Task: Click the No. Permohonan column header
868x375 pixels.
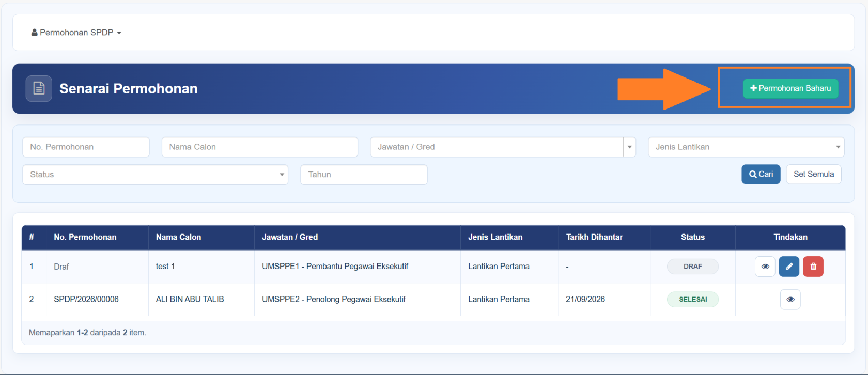Action: [x=85, y=237]
